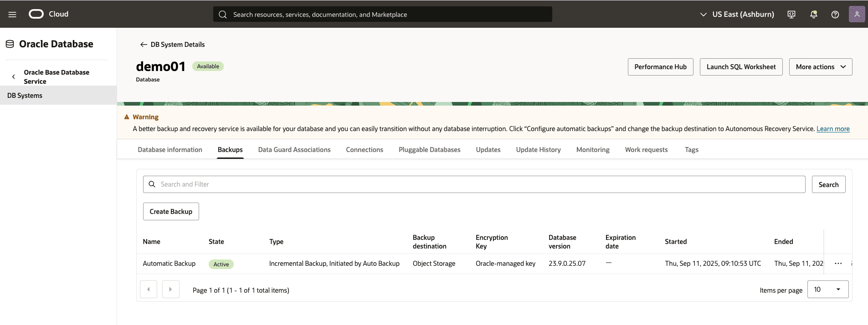Launch SQL Worksheet
This screenshot has height=325, width=868.
click(x=741, y=67)
